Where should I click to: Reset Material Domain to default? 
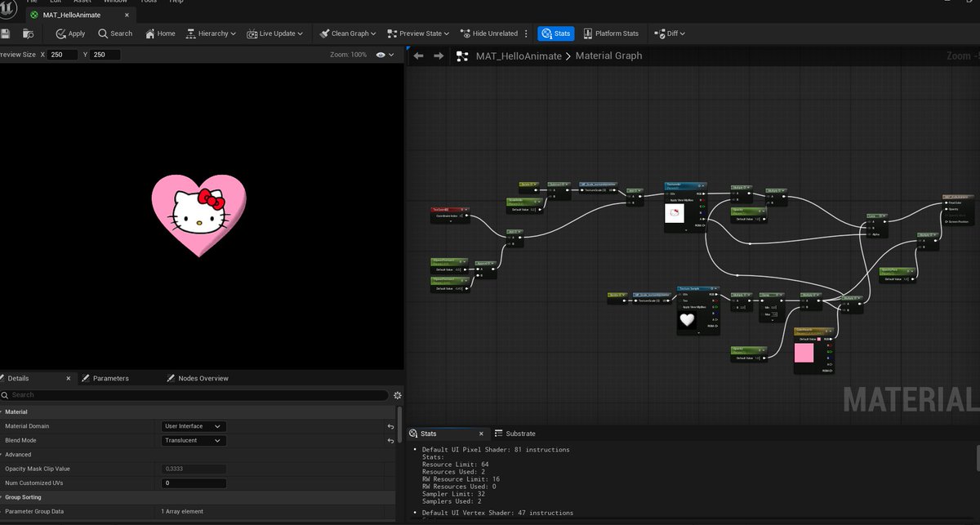pos(390,426)
